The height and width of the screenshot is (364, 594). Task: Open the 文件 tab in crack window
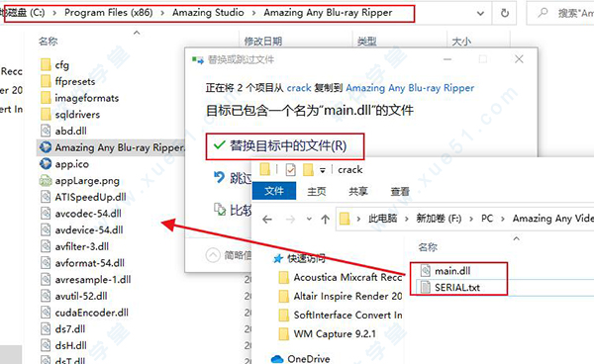point(274,191)
